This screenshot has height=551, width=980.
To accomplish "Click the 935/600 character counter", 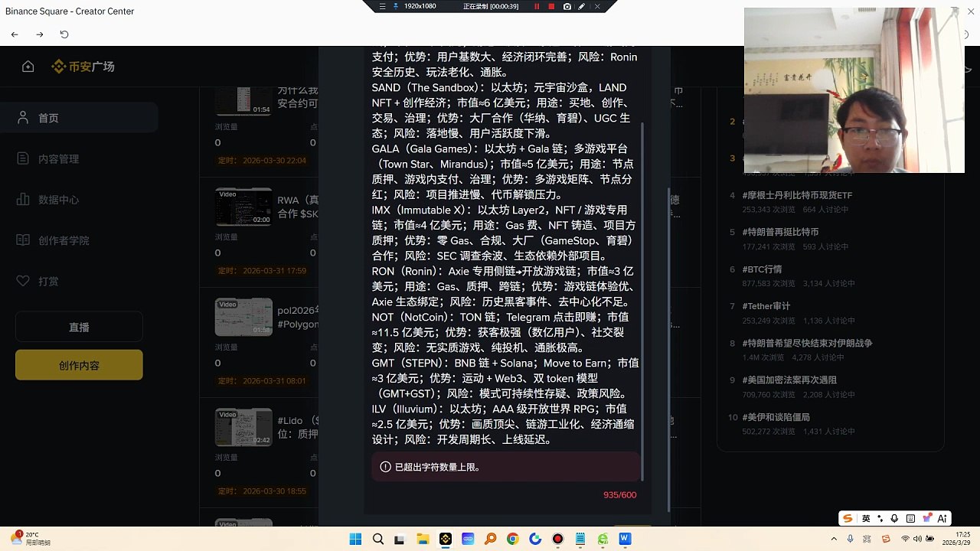I will point(620,495).
